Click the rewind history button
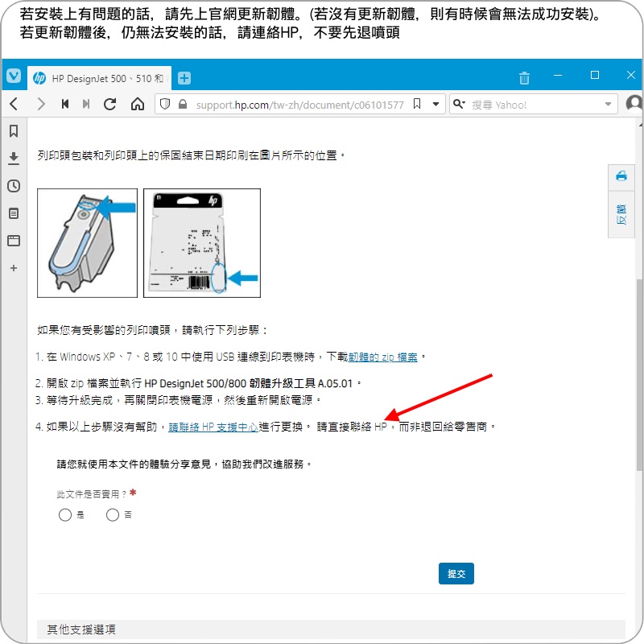 [65, 104]
